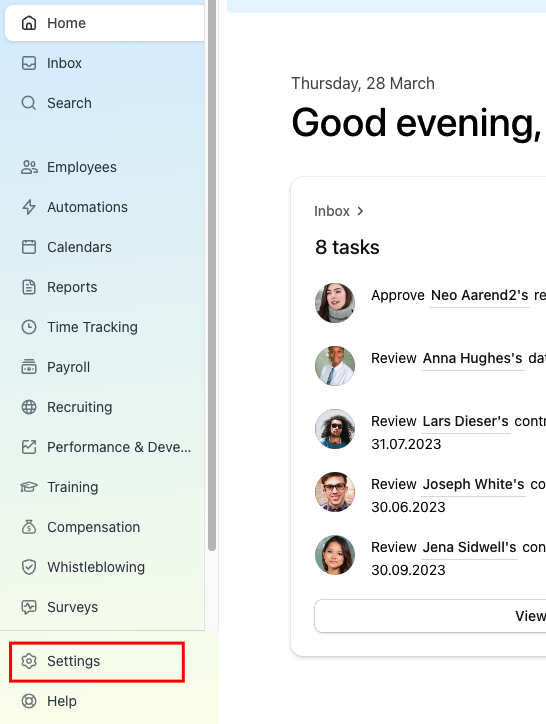Open Recruiting globe icon
The image size is (546, 724).
tap(29, 407)
